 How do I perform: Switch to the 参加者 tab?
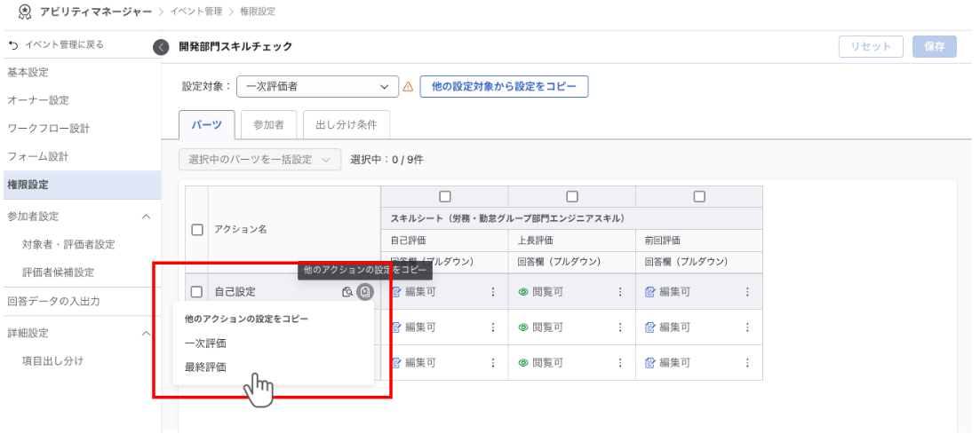point(268,125)
